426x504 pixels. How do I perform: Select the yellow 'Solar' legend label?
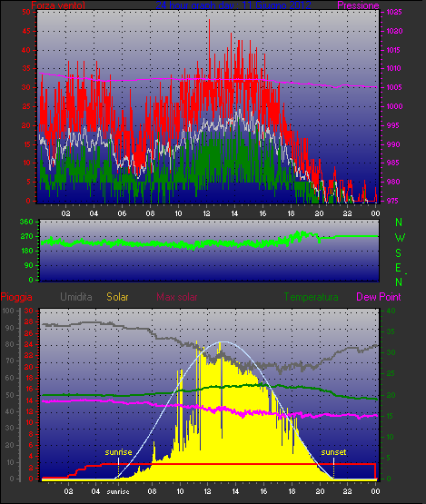pyautogui.click(x=117, y=297)
